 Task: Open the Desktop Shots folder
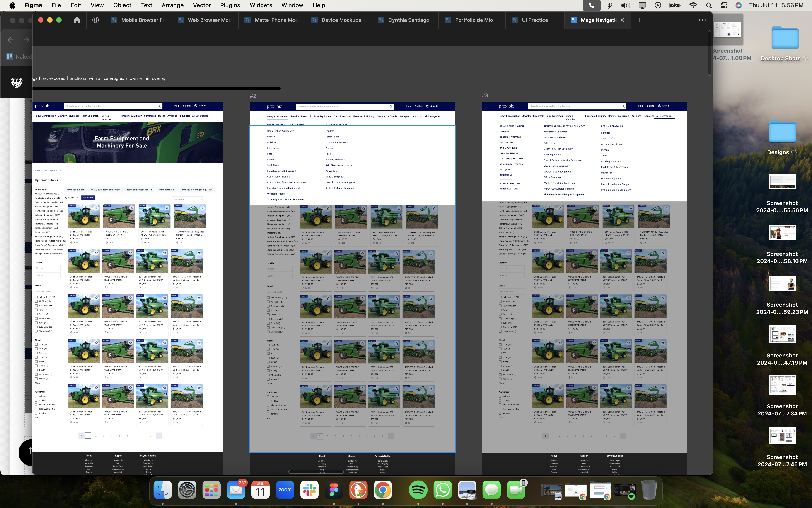785,38
